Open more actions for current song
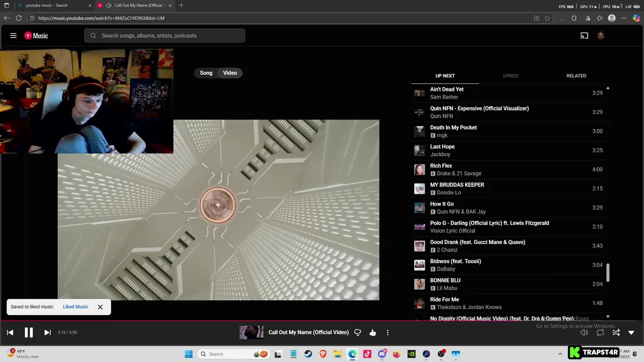The image size is (644, 362). [387, 332]
